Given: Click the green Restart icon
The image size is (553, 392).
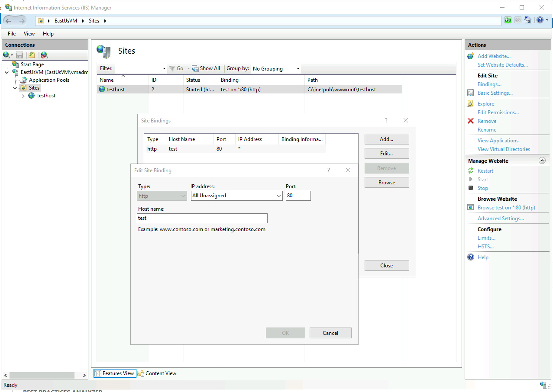Looking at the screenshot, I should click(471, 171).
